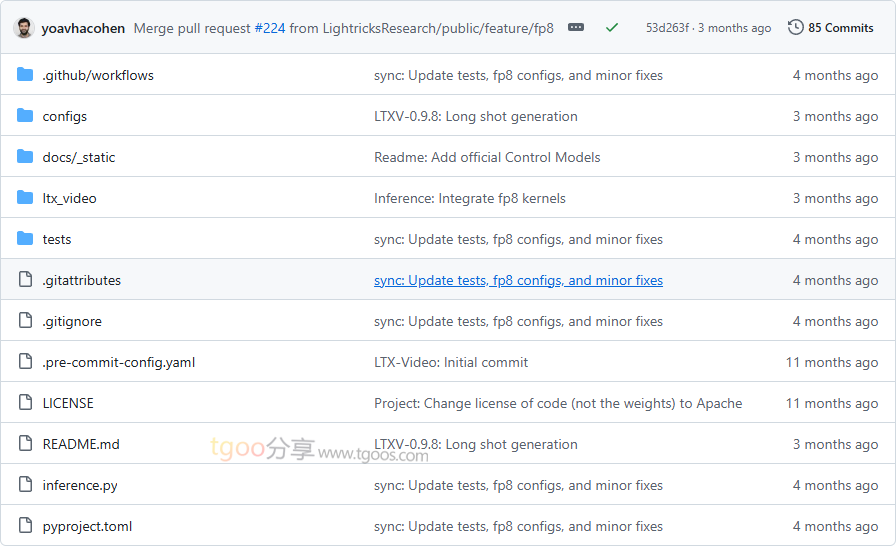
Task: Click the inference.py file icon
Action: click(x=25, y=485)
